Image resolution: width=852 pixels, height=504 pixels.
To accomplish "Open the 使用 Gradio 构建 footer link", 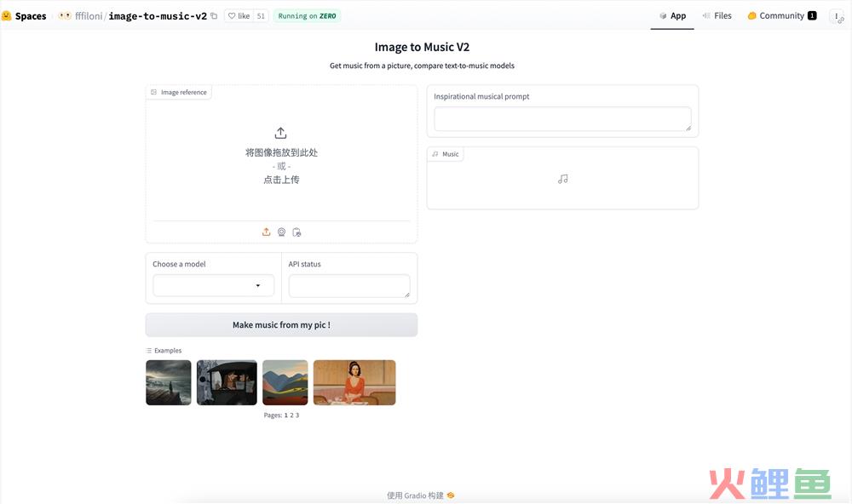I will tap(421, 495).
